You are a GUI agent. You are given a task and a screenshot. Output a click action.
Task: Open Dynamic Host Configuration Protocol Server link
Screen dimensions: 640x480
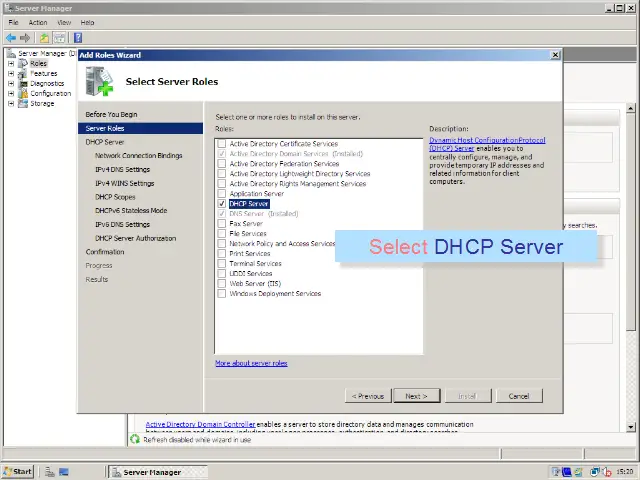tap(487, 144)
